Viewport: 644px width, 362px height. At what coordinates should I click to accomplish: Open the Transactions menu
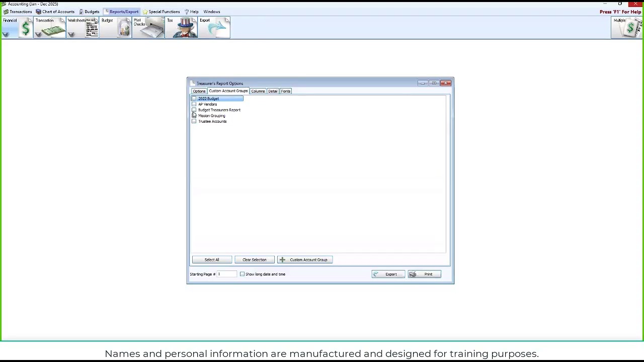[x=18, y=12]
